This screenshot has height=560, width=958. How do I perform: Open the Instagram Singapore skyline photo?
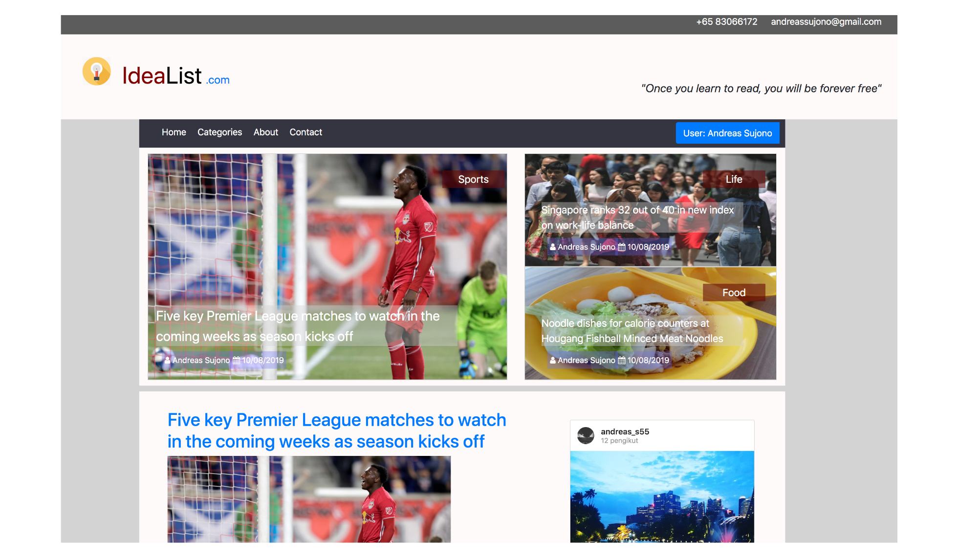[662, 496]
